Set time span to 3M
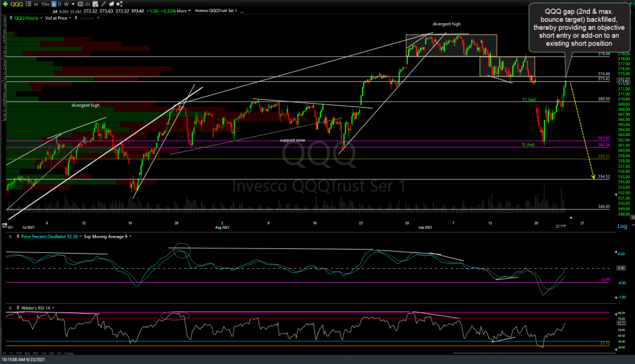This screenshot has width=635, height=364. pos(35,353)
